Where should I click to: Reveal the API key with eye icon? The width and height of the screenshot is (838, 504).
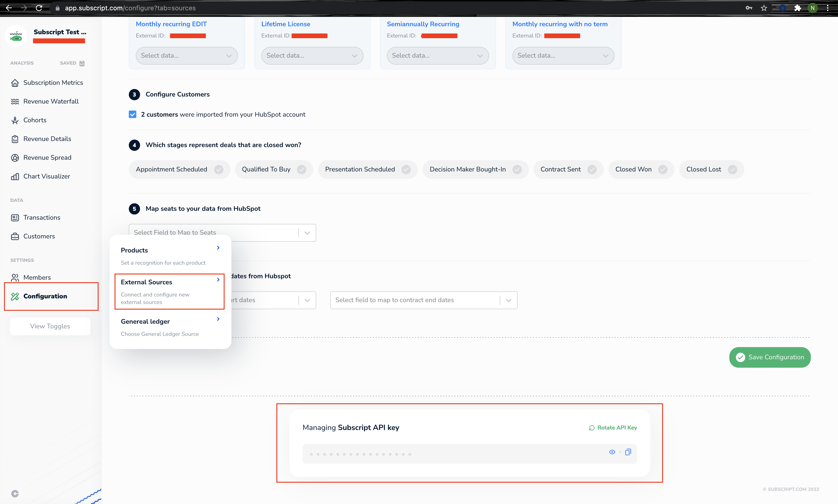612,452
